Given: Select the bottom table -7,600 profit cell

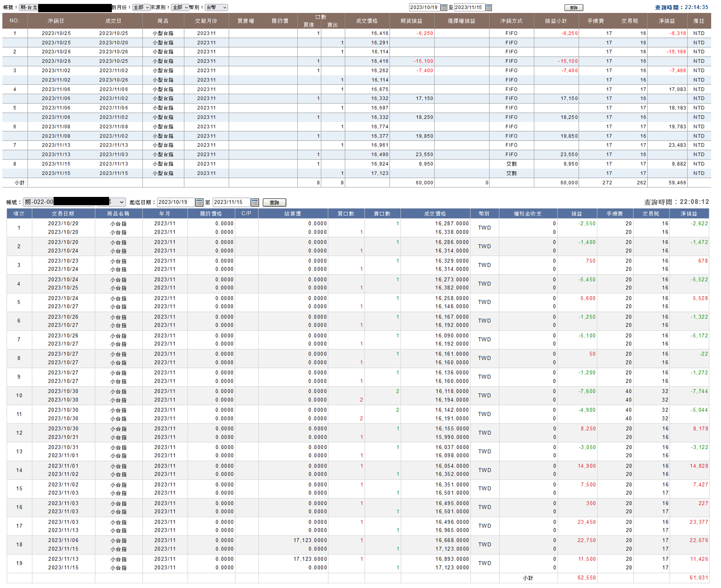Looking at the screenshot, I should click(x=587, y=391).
